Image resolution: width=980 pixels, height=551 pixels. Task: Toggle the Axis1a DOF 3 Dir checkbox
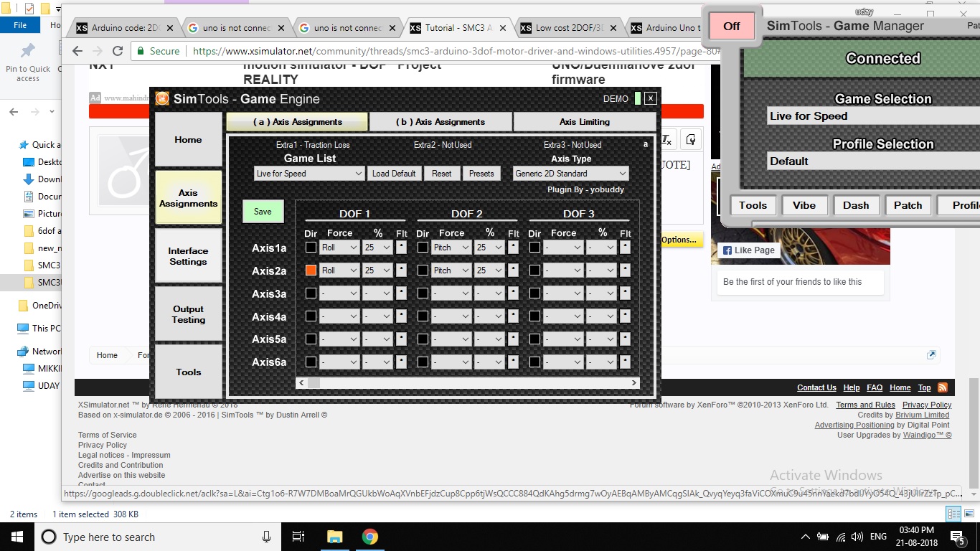tap(534, 248)
